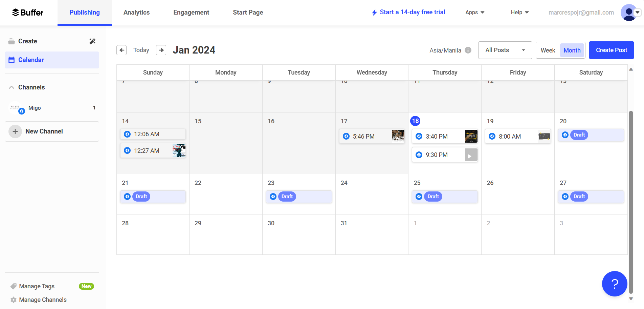Screen dimensions: 644x309
Task: Click the plus icon for New Channel
Action: pyautogui.click(x=15, y=131)
